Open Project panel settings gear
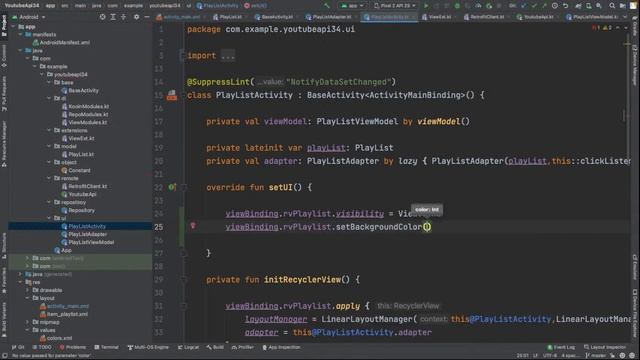This screenshot has width=640, height=360. 136,17
